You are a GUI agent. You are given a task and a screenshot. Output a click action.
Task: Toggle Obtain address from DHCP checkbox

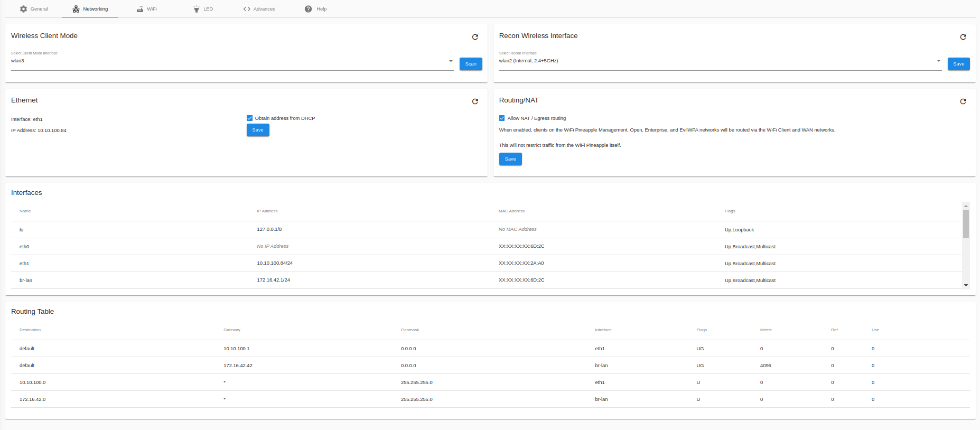(x=249, y=118)
